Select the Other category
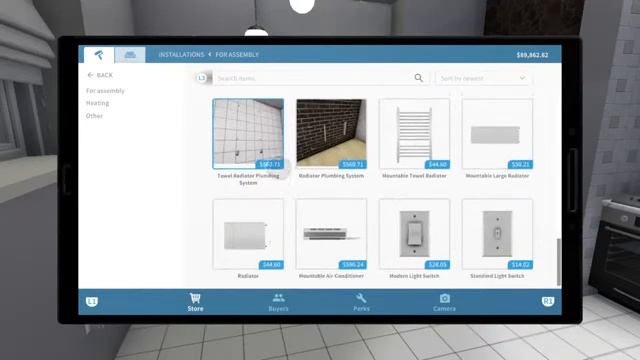The height and width of the screenshot is (360, 640). 94,116
